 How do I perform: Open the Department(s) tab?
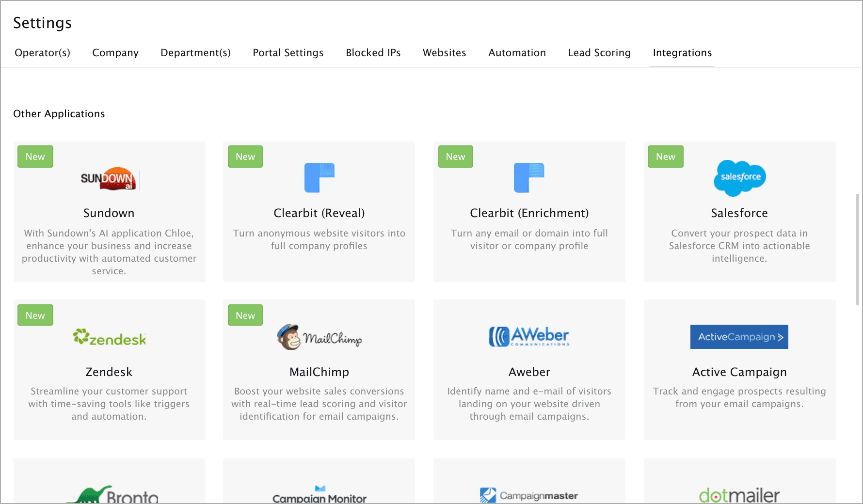[x=196, y=53]
